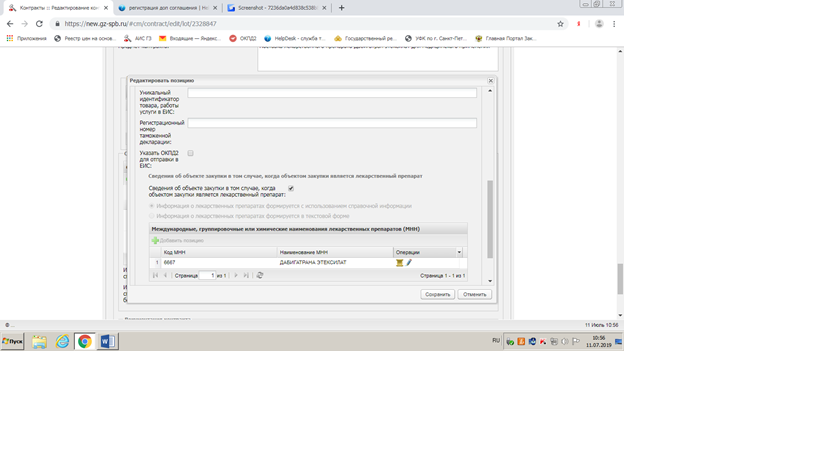Switch to the регистрация доп соглашения tab

167,8
